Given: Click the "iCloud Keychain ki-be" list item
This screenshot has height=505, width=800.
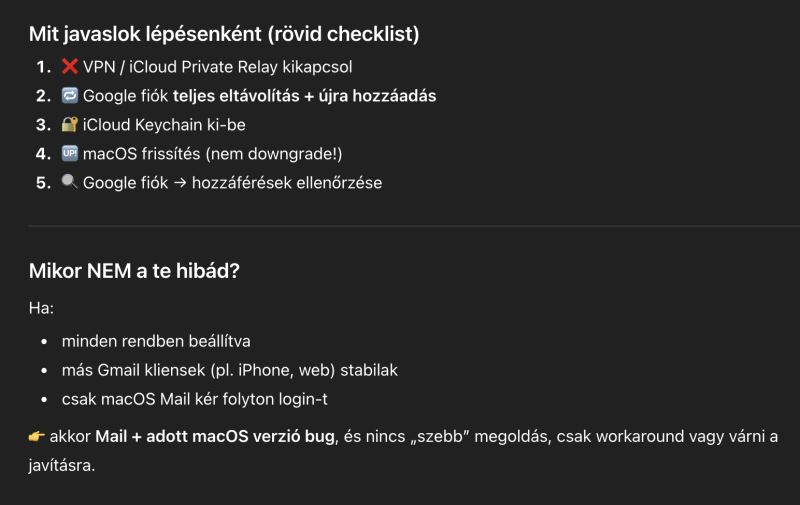Looking at the screenshot, I should pyautogui.click(x=164, y=126).
